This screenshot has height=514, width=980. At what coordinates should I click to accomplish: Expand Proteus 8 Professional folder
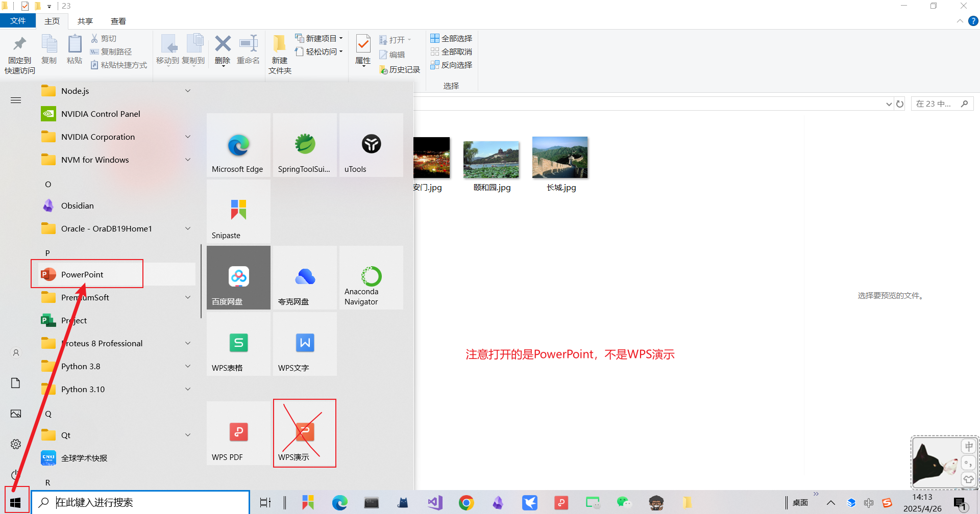187,343
